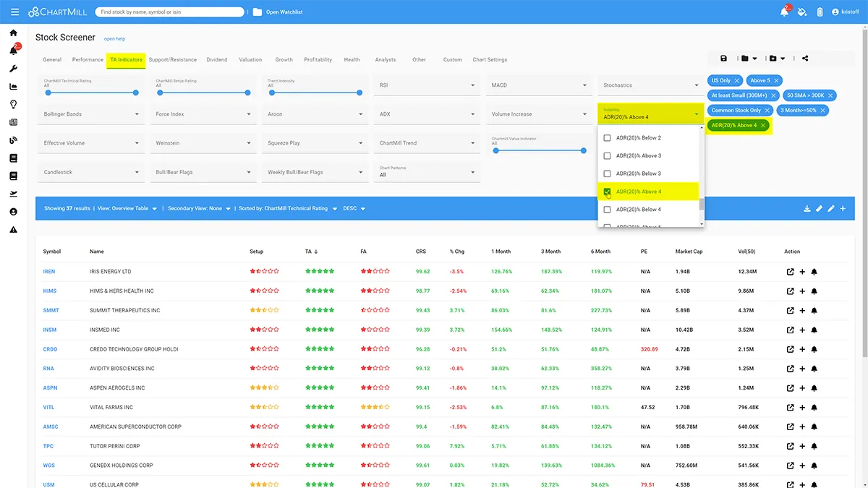Screen dimensions: 868x488
Task: Click the paint bucket icon in top bar
Action: 802,12
